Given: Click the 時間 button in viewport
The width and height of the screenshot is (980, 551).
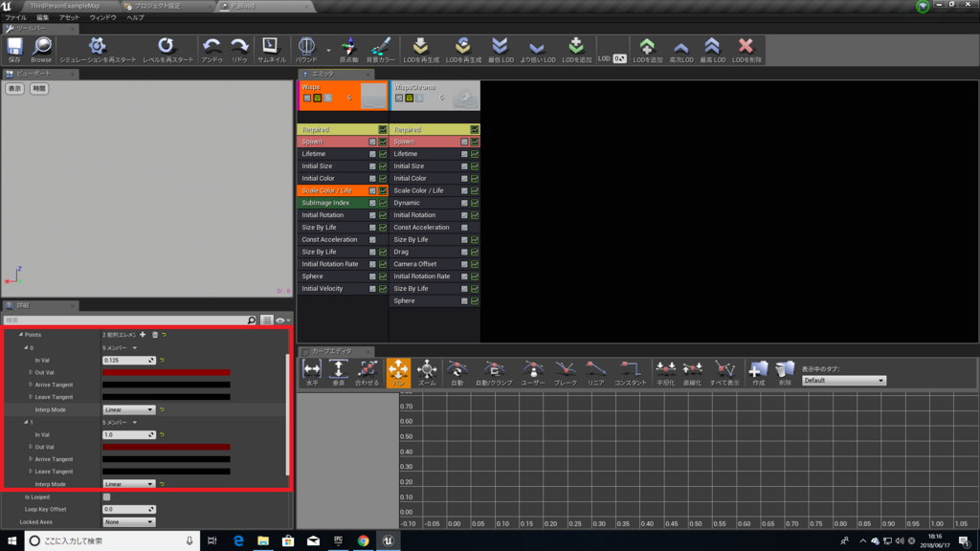Looking at the screenshot, I should tap(39, 89).
